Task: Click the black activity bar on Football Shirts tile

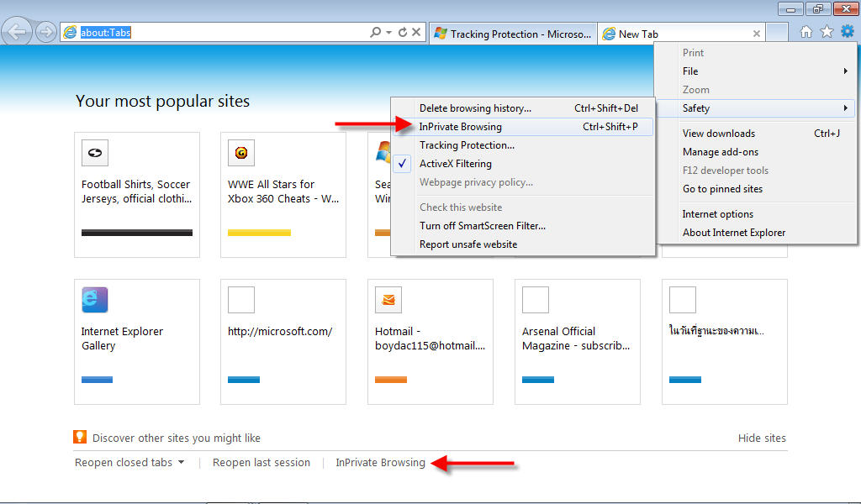Action: 137,233
